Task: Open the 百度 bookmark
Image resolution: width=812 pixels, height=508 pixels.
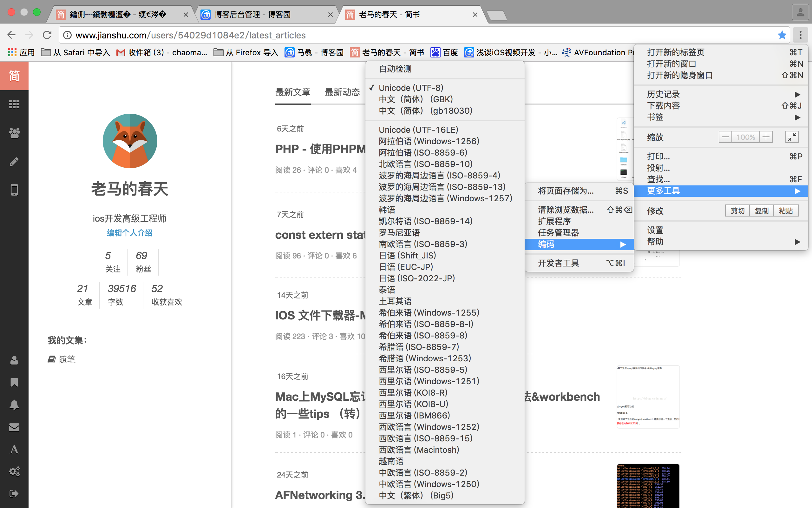Action: point(444,52)
